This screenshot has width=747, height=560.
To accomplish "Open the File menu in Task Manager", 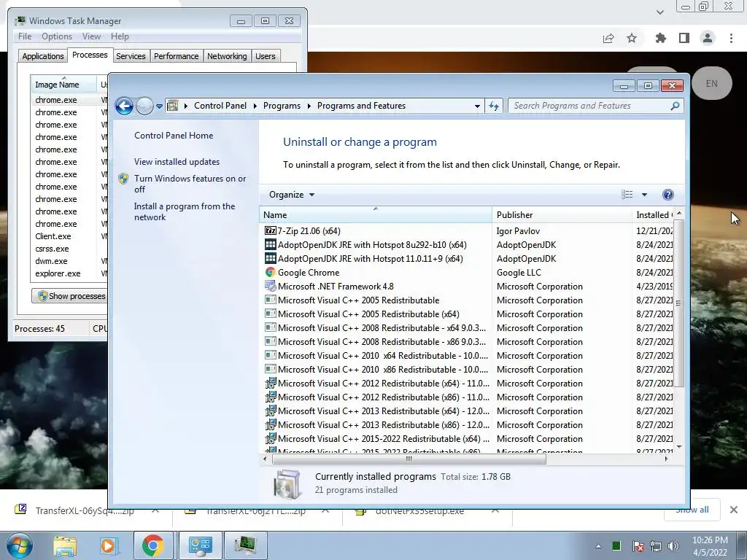I will coord(25,36).
